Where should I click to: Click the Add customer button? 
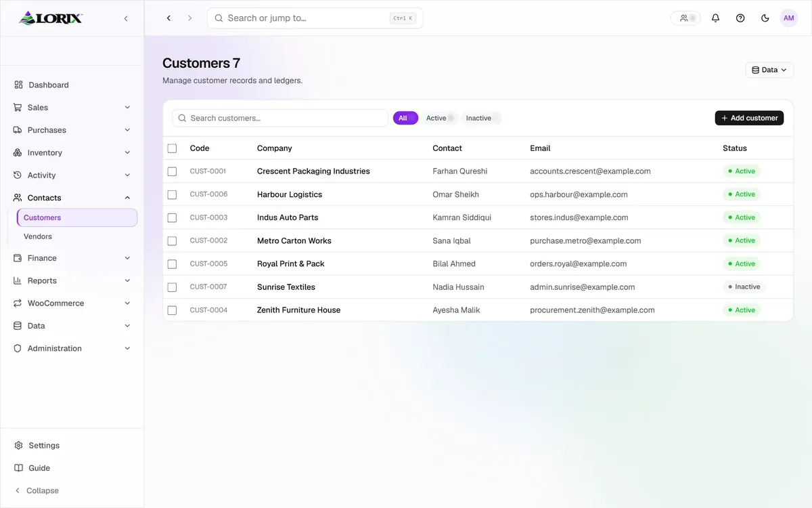(749, 118)
